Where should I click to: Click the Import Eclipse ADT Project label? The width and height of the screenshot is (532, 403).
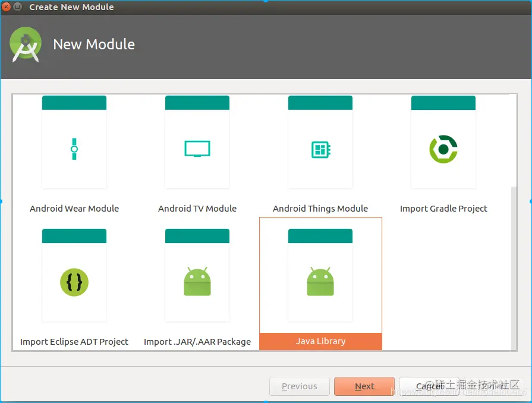(74, 342)
